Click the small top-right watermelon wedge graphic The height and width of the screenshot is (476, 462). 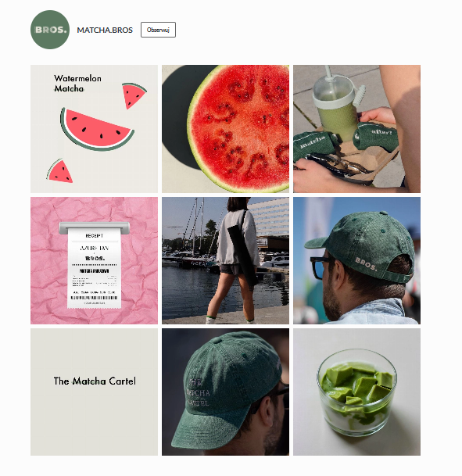134,95
